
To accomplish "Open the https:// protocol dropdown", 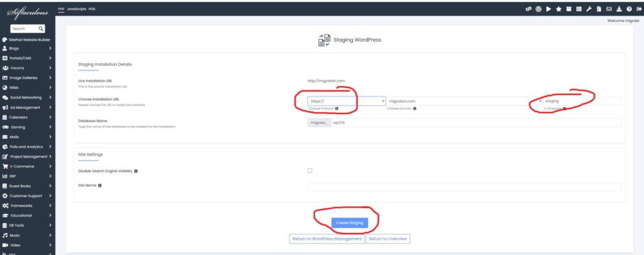I will point(347,101).
